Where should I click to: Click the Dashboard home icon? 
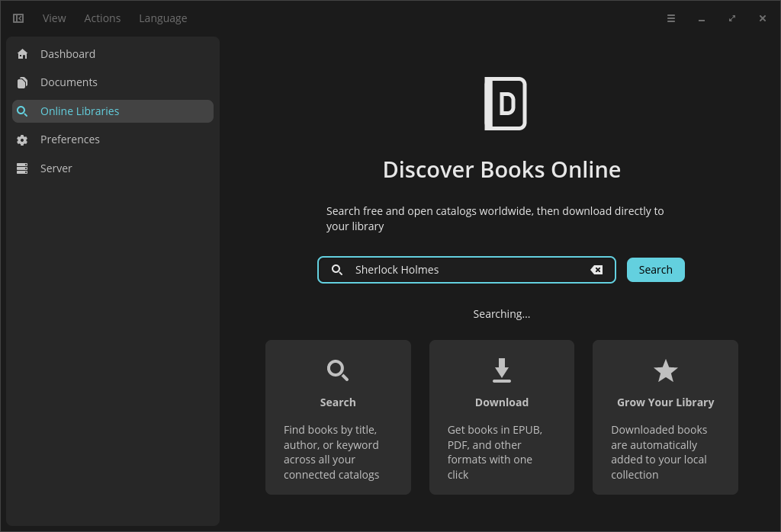(x=22, y=54)
